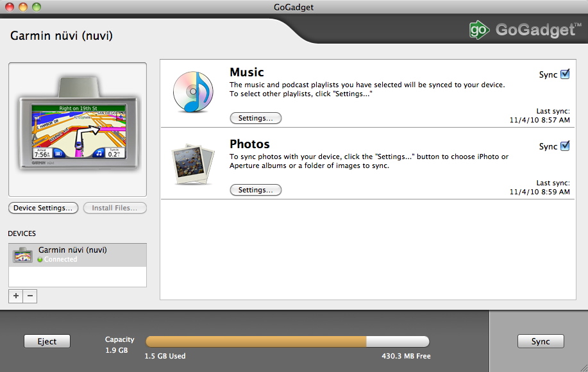Open Photos Settings
The width and height of the screenshot is (588, 372).
coord(255,190)
